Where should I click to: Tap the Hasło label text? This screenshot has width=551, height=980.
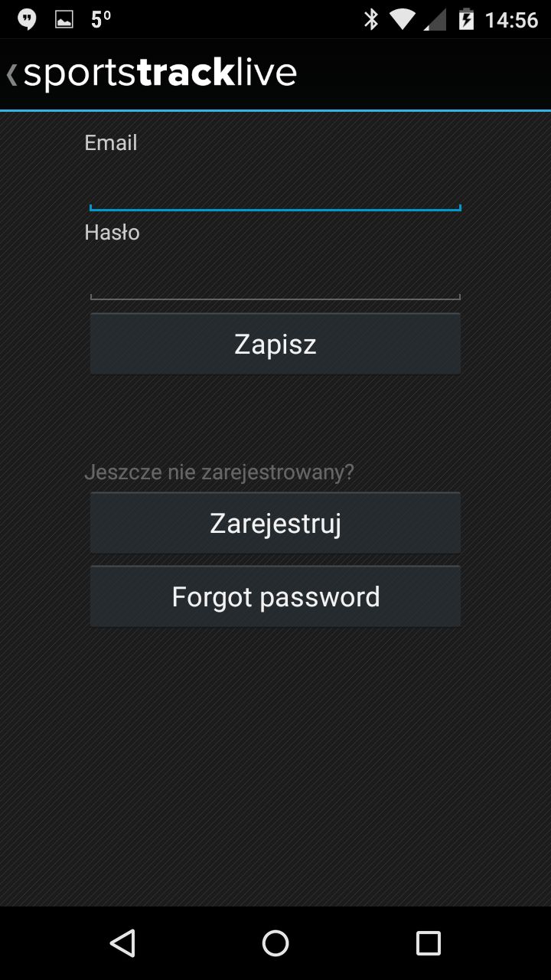(x=112, y=233)
